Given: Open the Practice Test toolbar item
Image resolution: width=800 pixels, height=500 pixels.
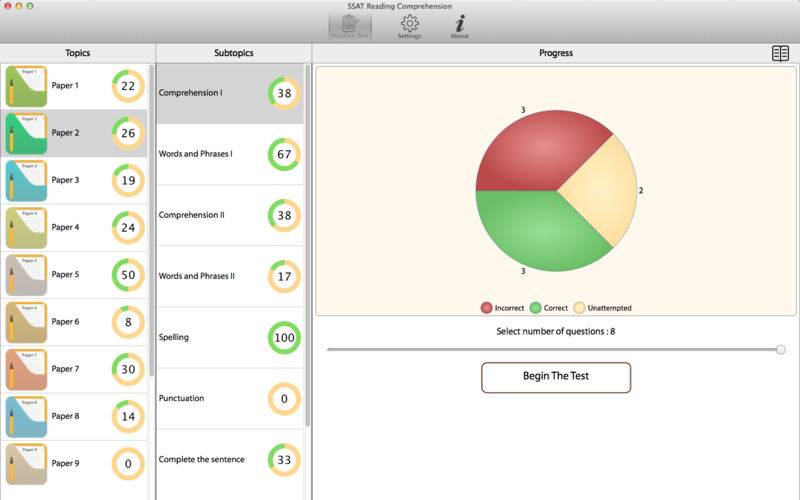Looking at the screenshot, I should click(x=350, y=27).
